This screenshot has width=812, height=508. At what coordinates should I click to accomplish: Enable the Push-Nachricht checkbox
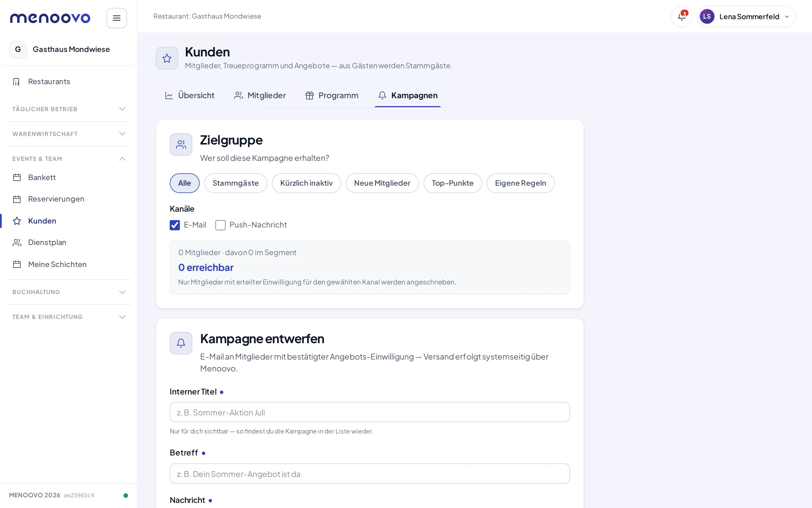[220, 225]
